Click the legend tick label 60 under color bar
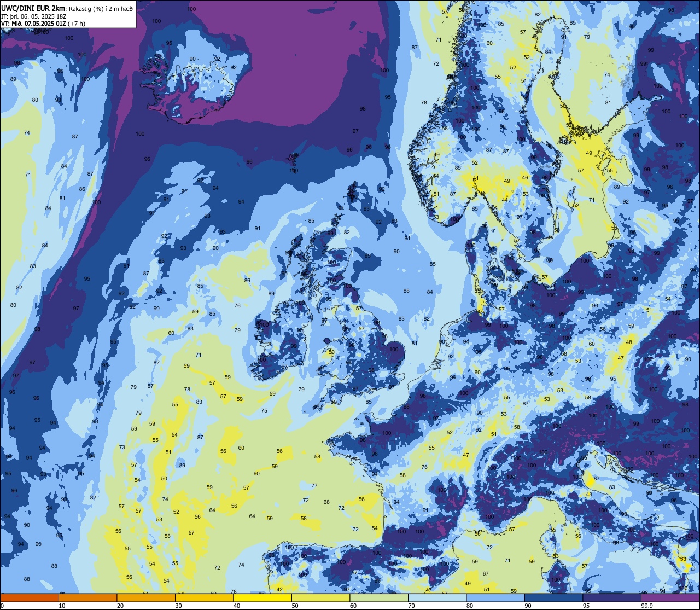Screen dimensions: 700x610 (x=353, y=606)
